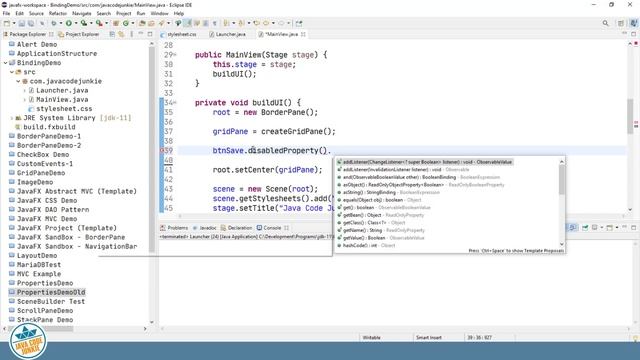This screenshot has width=640, height=360.
Task: Open the Problems view tab
Action: 174,228
